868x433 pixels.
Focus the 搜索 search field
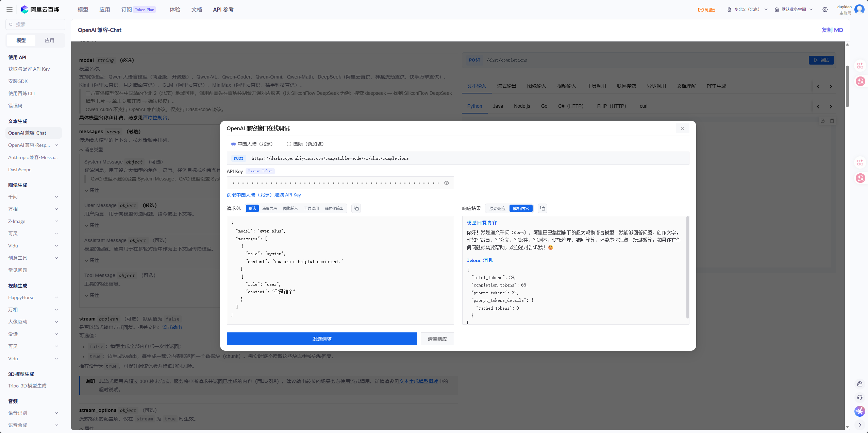(x=35, y=24)
